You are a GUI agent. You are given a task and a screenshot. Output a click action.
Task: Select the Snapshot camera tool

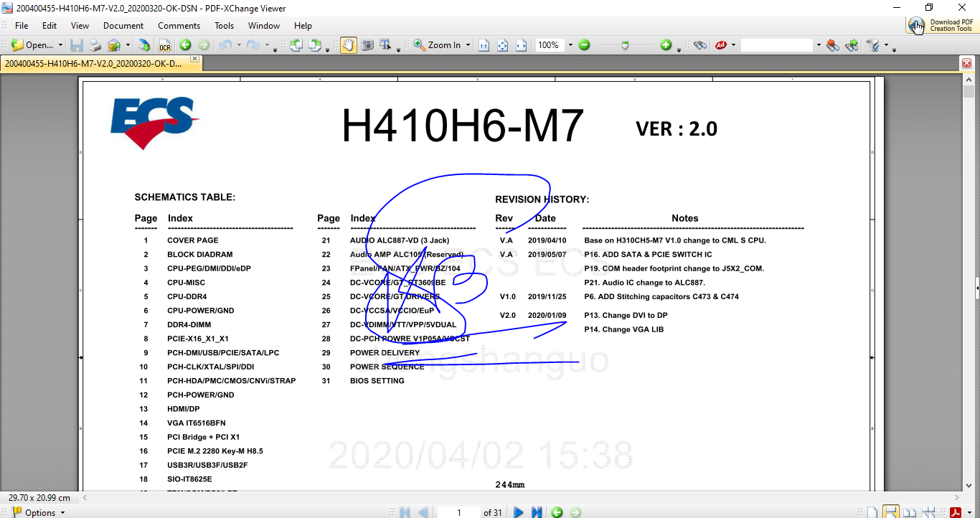coord(367,44)
